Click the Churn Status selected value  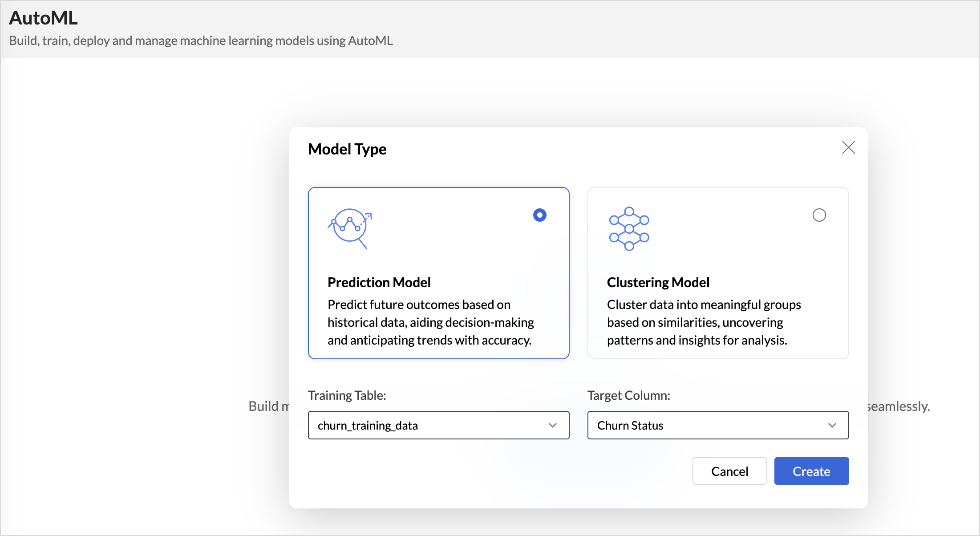coord(630,426)
